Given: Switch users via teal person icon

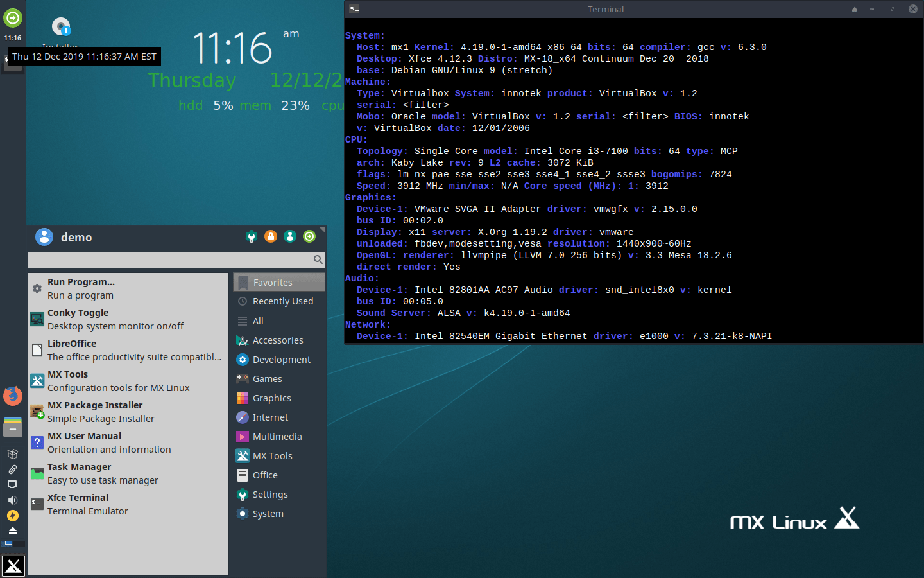Looking at the screenshot, I should click(x=290, y=237).
